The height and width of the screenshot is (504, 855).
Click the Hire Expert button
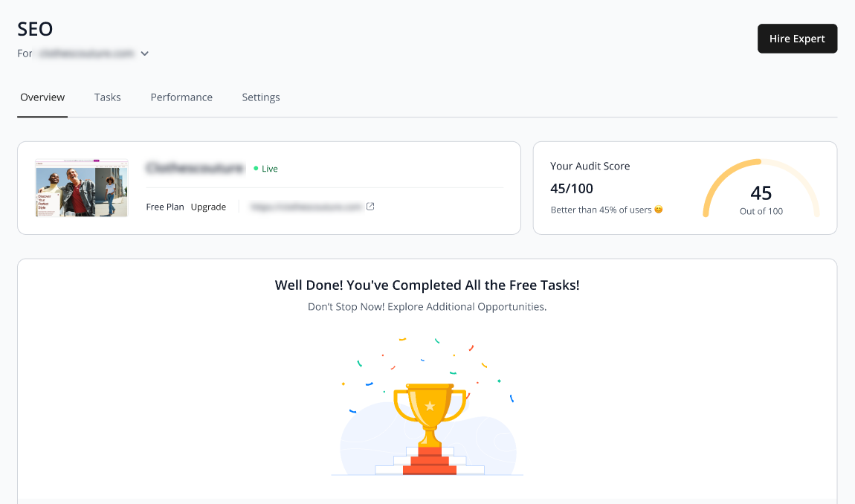[x=797, y=39]
